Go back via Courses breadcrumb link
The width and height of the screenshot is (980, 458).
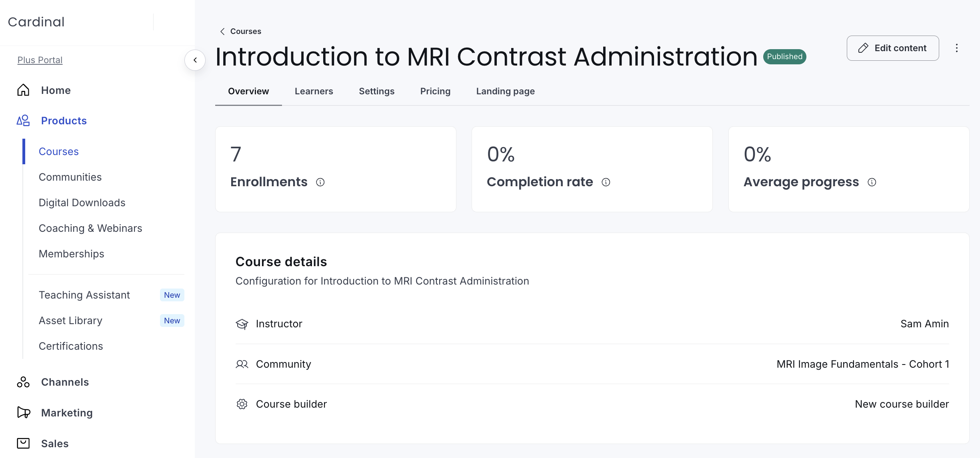coord(246,31)
